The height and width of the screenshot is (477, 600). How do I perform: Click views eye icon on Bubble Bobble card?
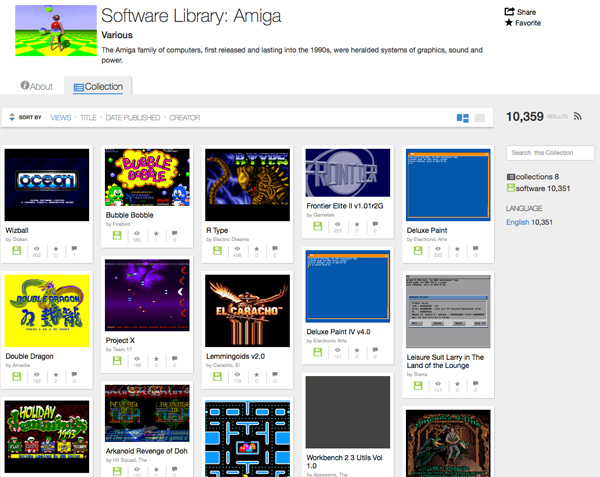137,233
